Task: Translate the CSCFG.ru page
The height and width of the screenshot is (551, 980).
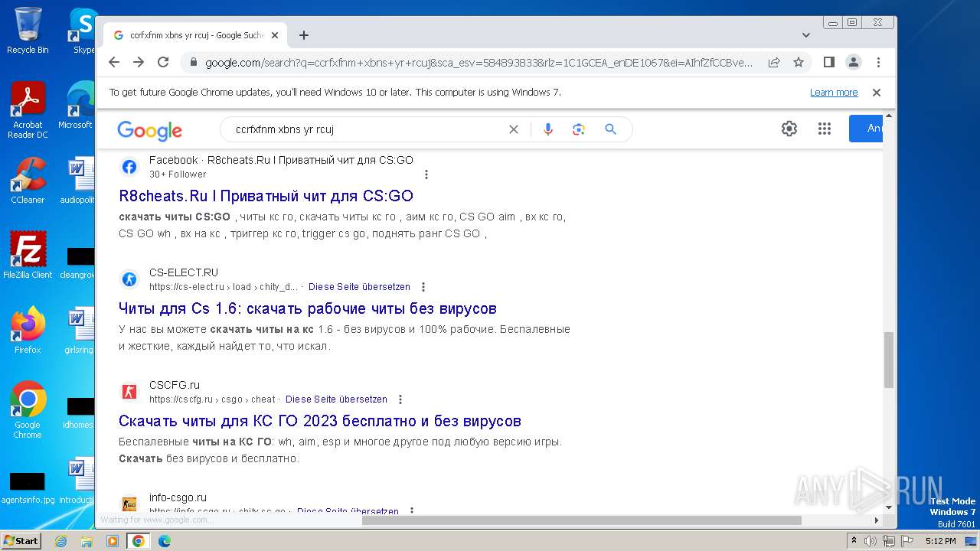Action: pos(336,399)
